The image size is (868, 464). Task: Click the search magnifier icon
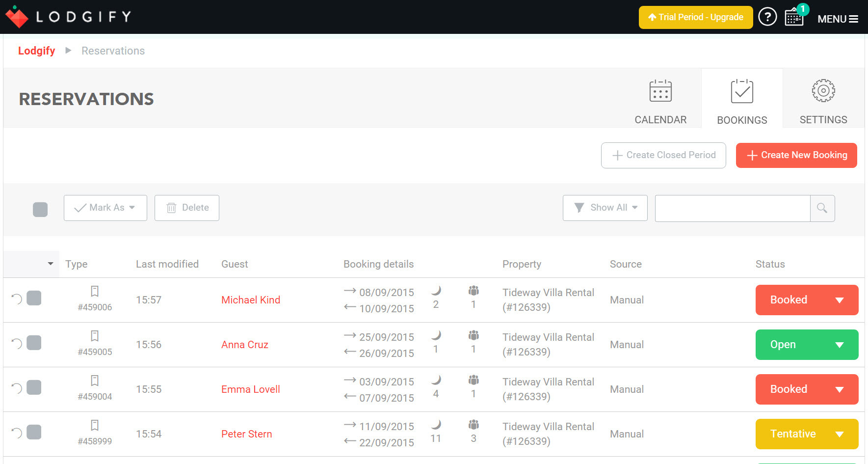tap(822, 208)
